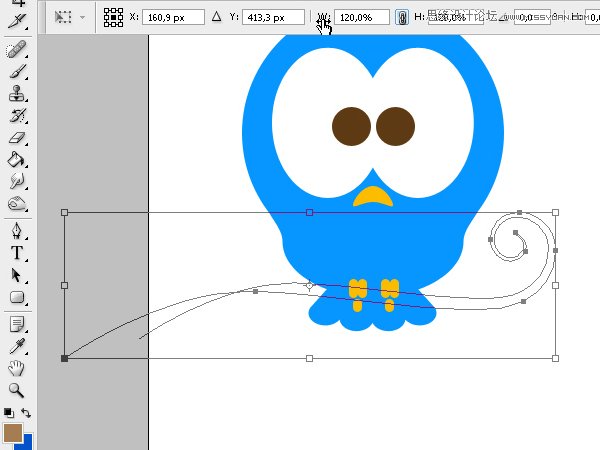Swap foreground and background colors

coord(26,413)
